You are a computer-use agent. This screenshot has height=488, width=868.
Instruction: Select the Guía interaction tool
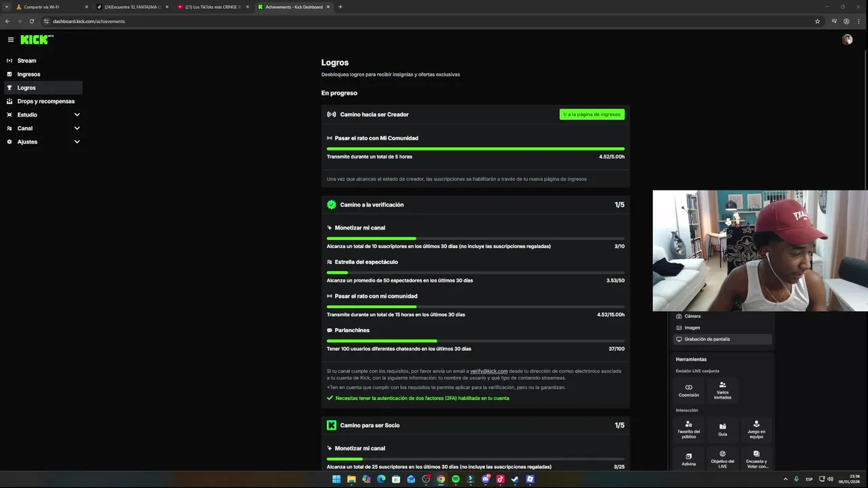point(722,430)
